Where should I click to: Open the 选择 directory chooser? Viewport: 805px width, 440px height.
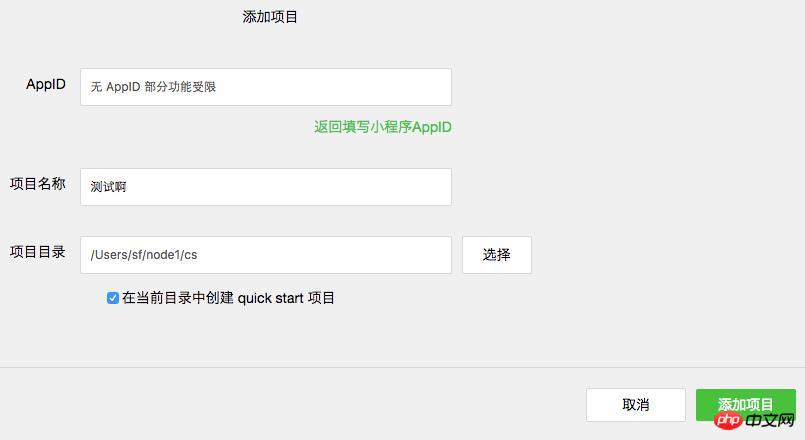496,255
